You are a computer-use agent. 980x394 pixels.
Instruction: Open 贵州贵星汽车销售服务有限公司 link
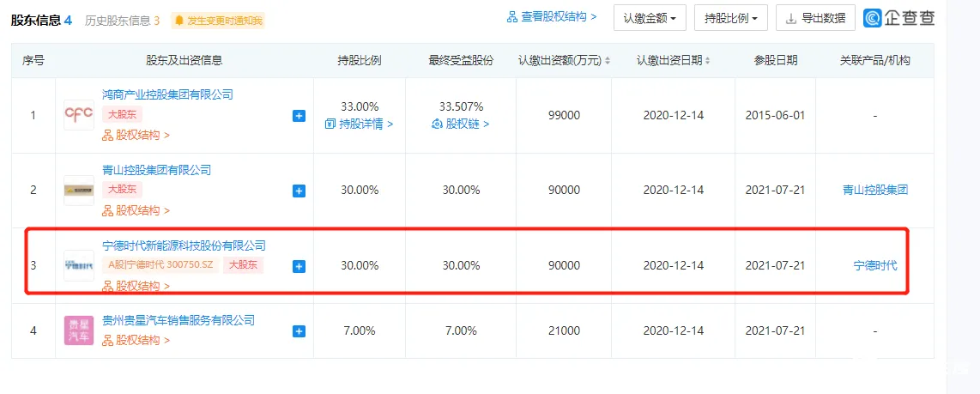[178, 320]
